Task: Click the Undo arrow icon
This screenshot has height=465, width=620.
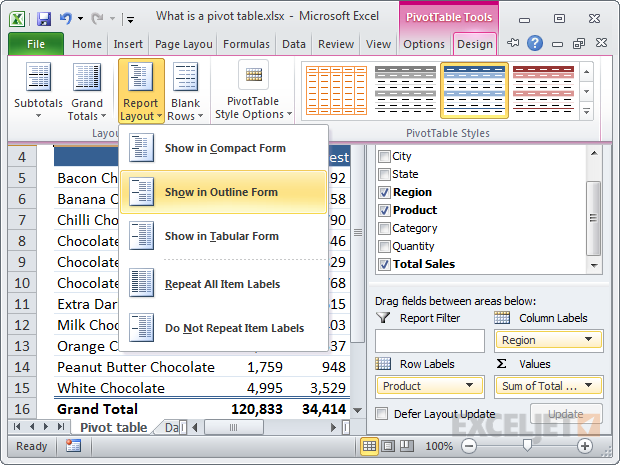Action: [66, 18]
